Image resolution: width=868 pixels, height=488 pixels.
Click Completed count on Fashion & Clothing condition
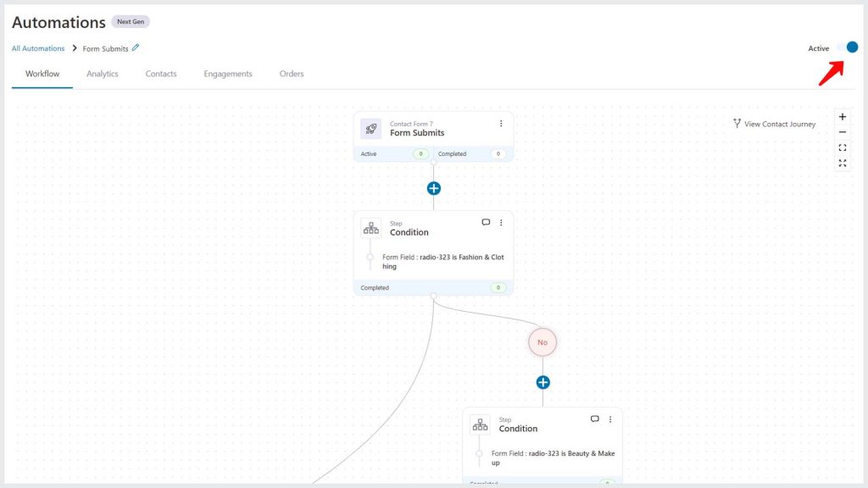point(498,288)
